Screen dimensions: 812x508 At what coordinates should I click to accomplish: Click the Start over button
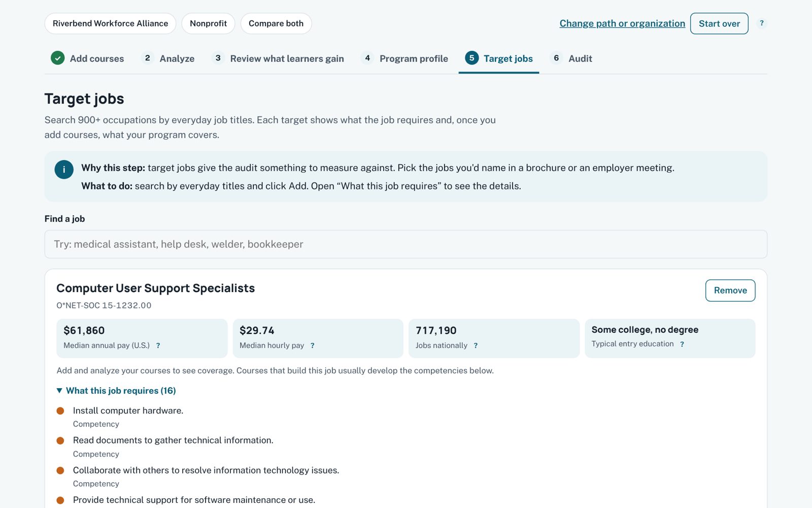point(719,23)
